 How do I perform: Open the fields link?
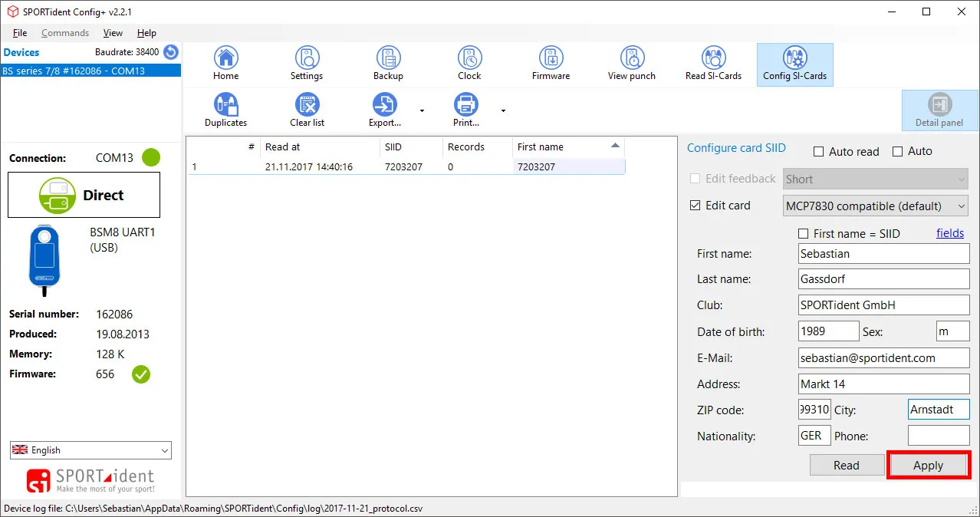(x=950, y=233)
